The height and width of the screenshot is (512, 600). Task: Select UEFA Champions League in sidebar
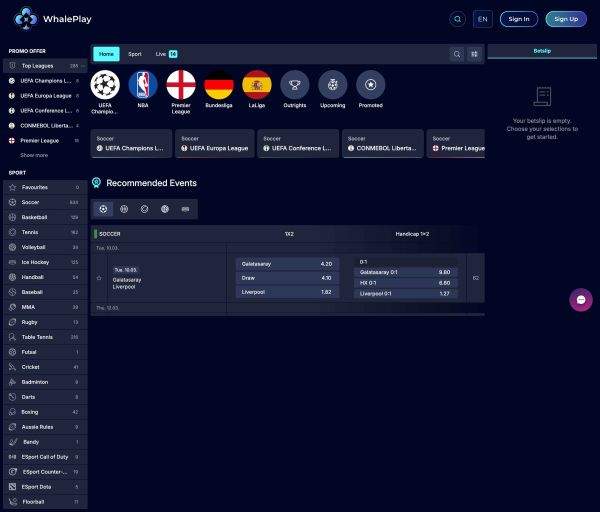45,81
